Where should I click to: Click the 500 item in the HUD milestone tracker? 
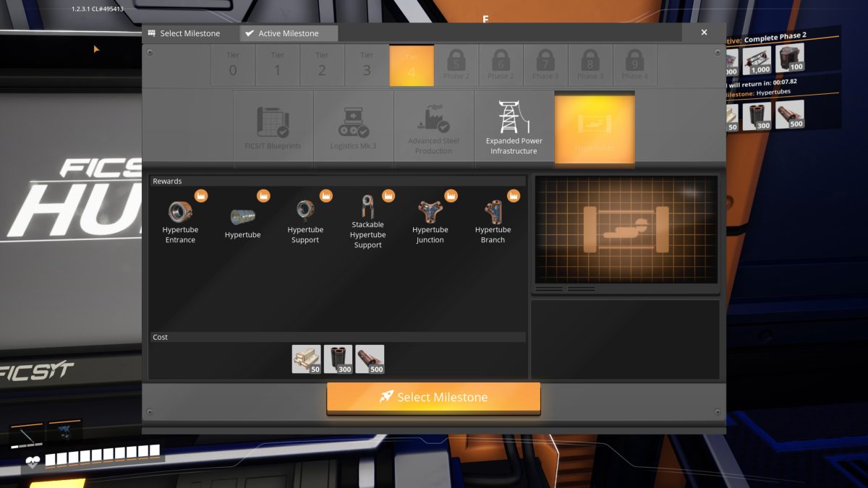pyautogui.click(x=790, y=114)
